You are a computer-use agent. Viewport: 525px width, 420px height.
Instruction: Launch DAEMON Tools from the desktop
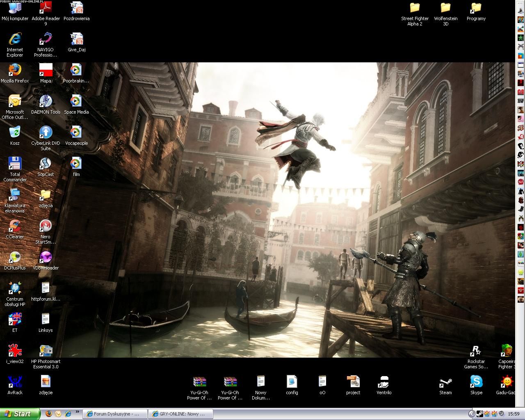(x=46, y=102)
